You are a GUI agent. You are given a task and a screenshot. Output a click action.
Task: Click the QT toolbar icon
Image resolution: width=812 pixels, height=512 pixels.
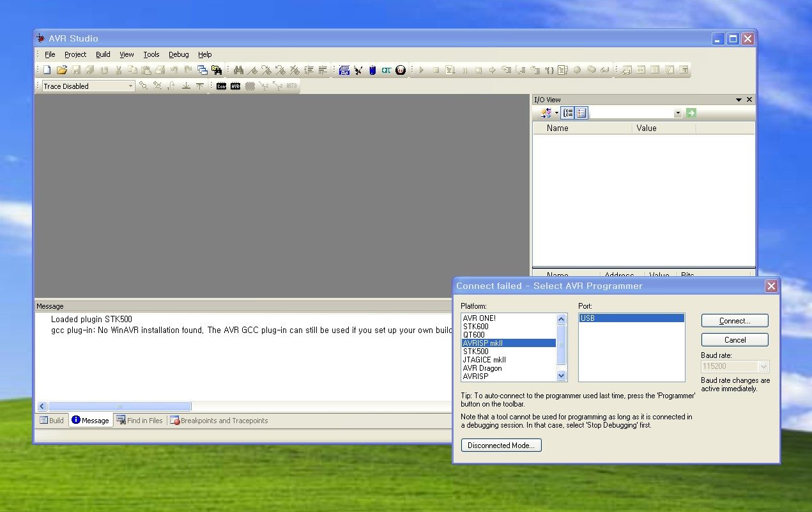(387, 70)
